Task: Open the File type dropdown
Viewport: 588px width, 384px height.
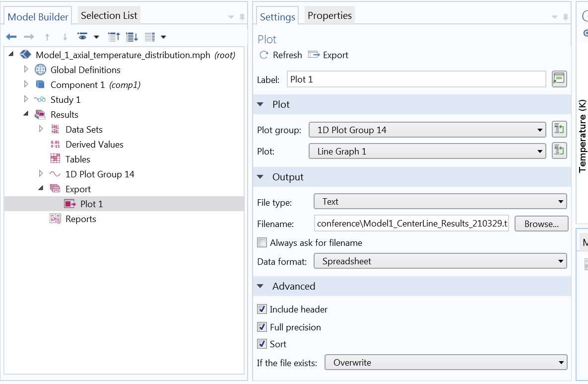Action: click(440, 202)
